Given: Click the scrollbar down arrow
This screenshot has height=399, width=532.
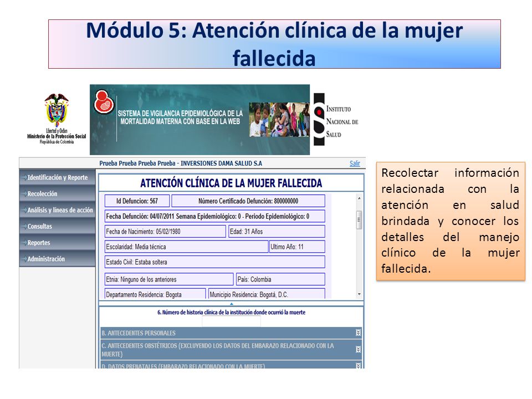Looking at the screenshot, I should pyautogui.click(x=359, y=294).
